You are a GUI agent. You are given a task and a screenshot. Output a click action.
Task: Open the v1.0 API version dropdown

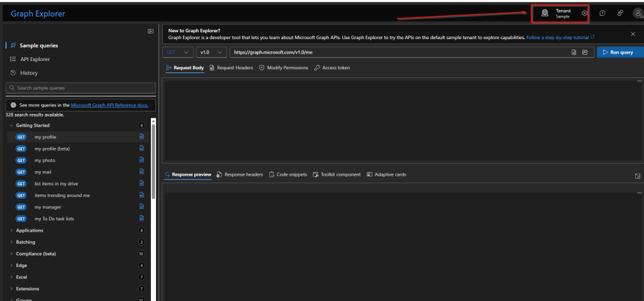coord(211,52)
